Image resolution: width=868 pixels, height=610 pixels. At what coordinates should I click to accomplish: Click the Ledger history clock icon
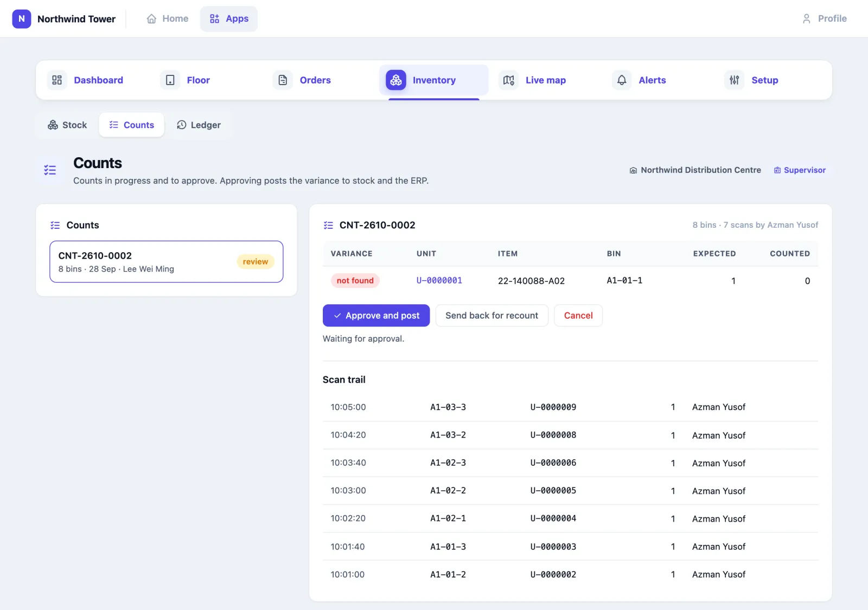pos(182,125)
